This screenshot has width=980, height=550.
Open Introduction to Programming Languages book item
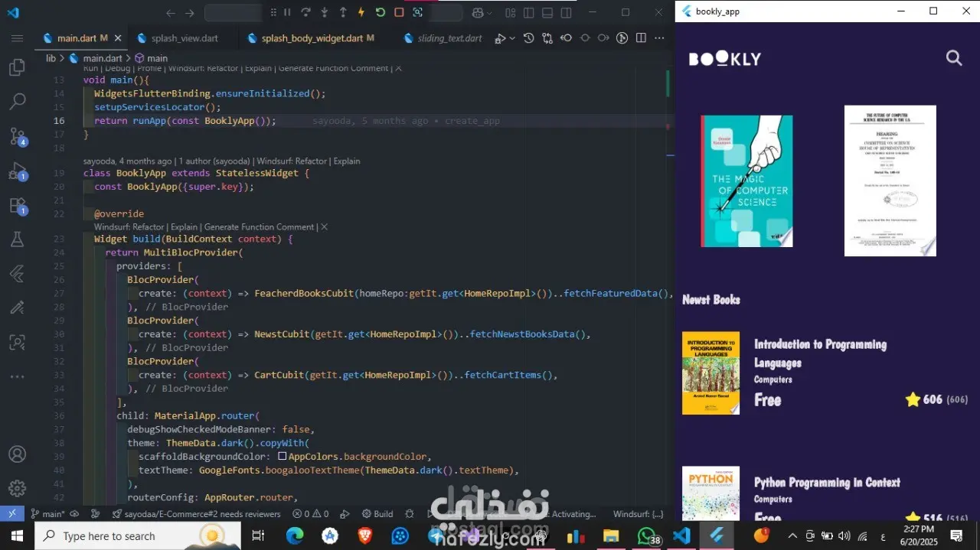(824, 373)
